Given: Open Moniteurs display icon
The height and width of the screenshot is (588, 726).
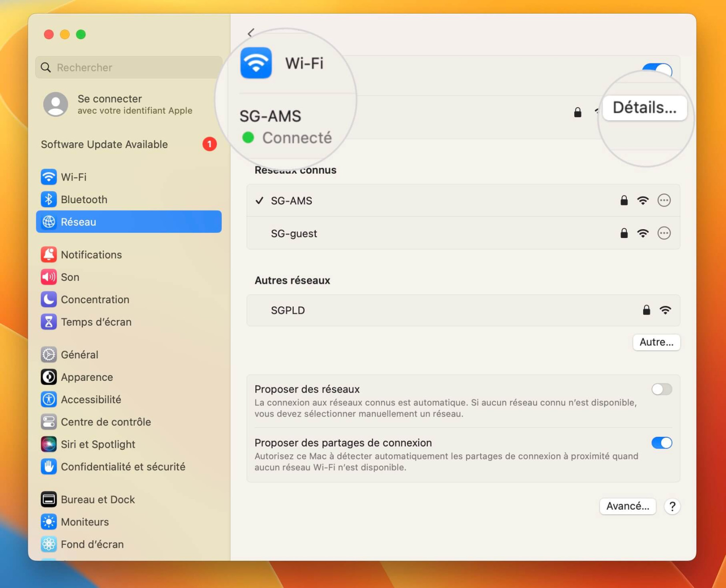Looking at the screenshot, I should [x=49, y=522].
